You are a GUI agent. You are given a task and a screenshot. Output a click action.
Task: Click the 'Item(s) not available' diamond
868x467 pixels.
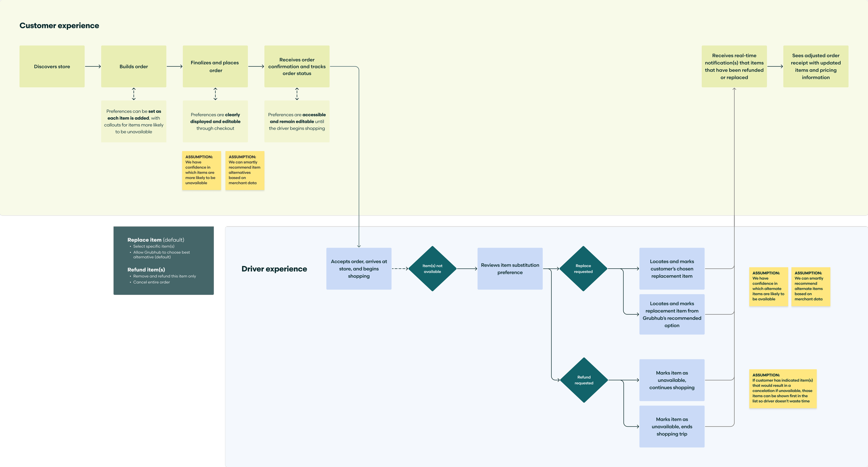pos(432,269)
